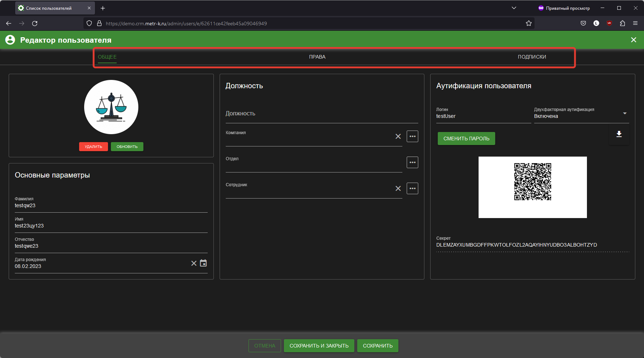The height and width of the screenshot is (358, 644).
Task: Open the Компания selection dialog (three dots)
Action: coord(412,136)
